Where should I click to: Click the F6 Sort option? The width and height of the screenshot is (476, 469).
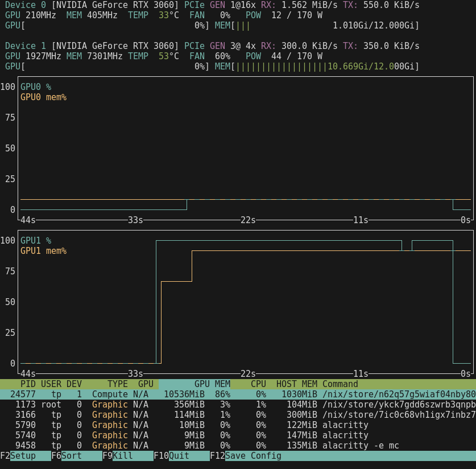(x=71, y=456)
